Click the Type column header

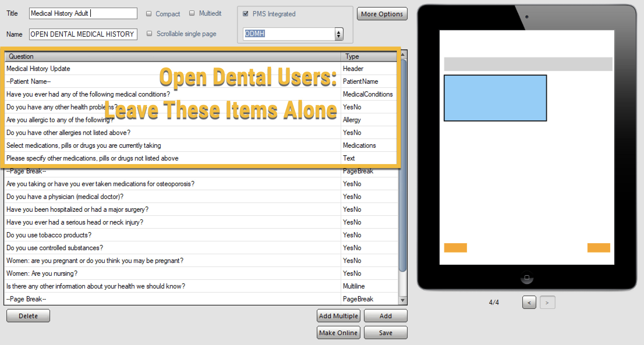point(369,56)
